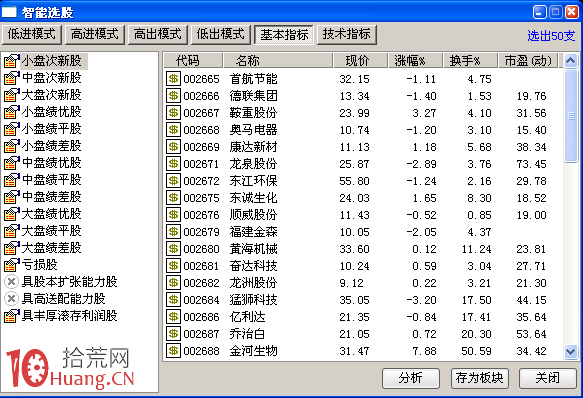
Task: Click the dollar icon for 002681 奋达科技
Action: pyautogui.click(x=173, y=266)
